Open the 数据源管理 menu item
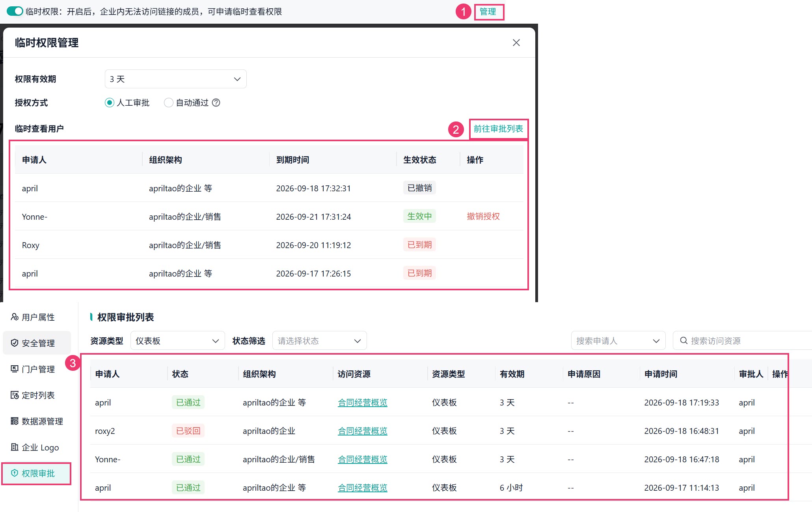The height and width of the screenshot is (512, 812). [x=37, y=421]
